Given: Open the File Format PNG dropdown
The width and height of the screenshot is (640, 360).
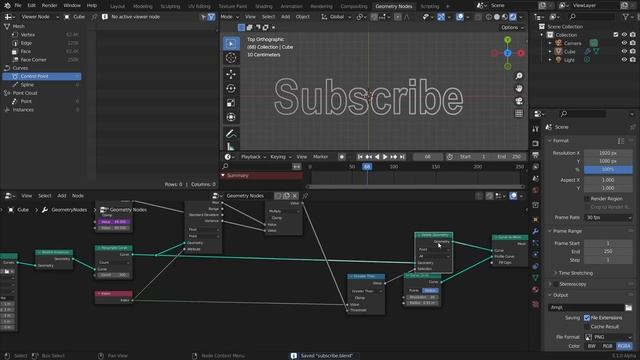Looking at the screenshot, I should [608, 337].
